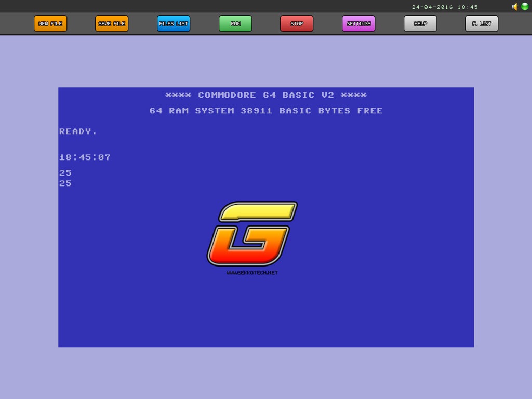Open the HELP button
The height and width of the screenshot is (399, 532).
click(420, 23)
